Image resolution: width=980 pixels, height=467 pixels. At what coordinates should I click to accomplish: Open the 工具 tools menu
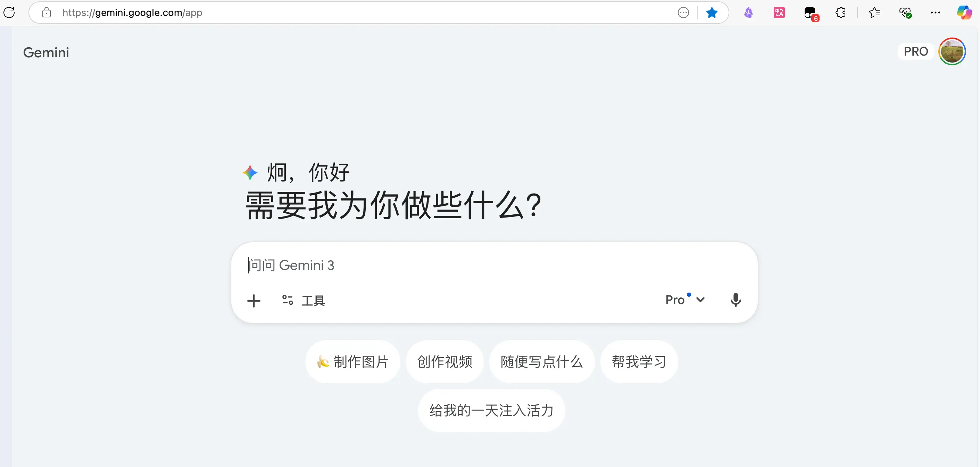[304, 301]
